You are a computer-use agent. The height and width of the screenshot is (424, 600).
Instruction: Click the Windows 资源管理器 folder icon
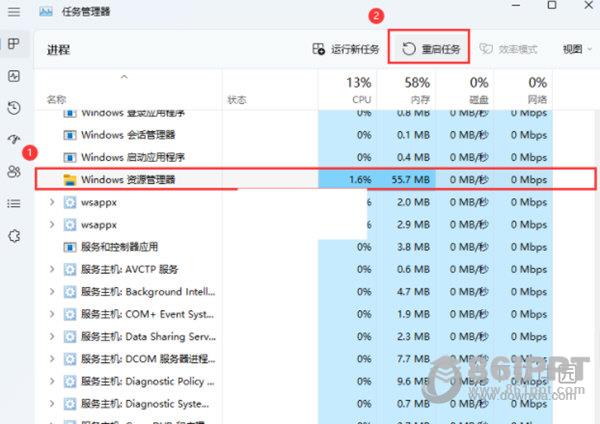70,180
